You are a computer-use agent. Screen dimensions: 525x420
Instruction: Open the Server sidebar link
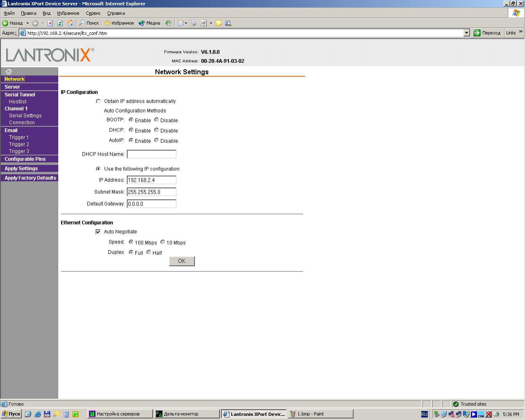(12, 87)
